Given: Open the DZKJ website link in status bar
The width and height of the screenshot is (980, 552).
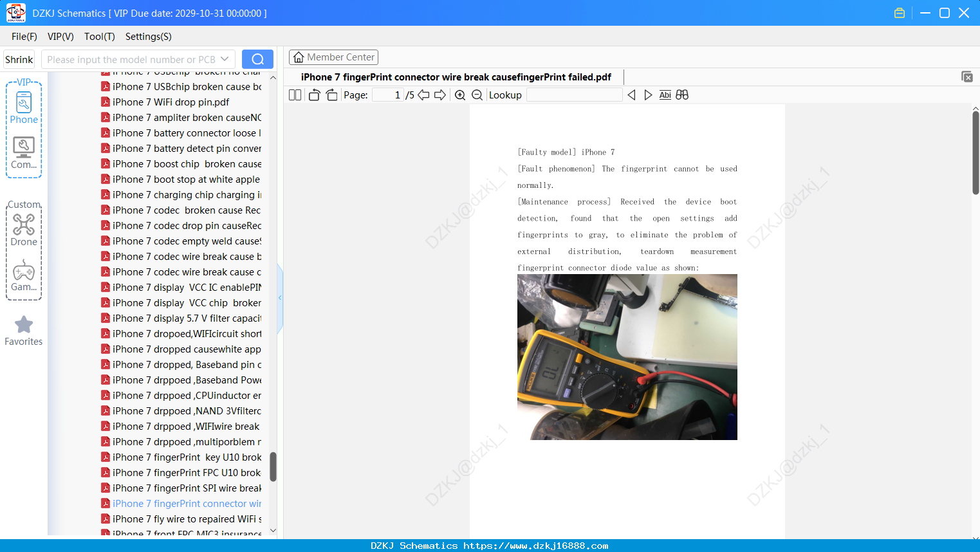Looking at the screenshot, I should pos(535,546).
